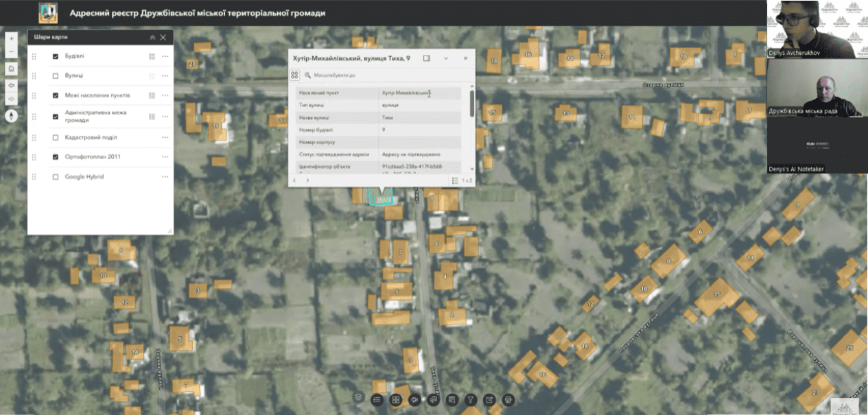Open options menu for Google Hybrid

[165, 177]
